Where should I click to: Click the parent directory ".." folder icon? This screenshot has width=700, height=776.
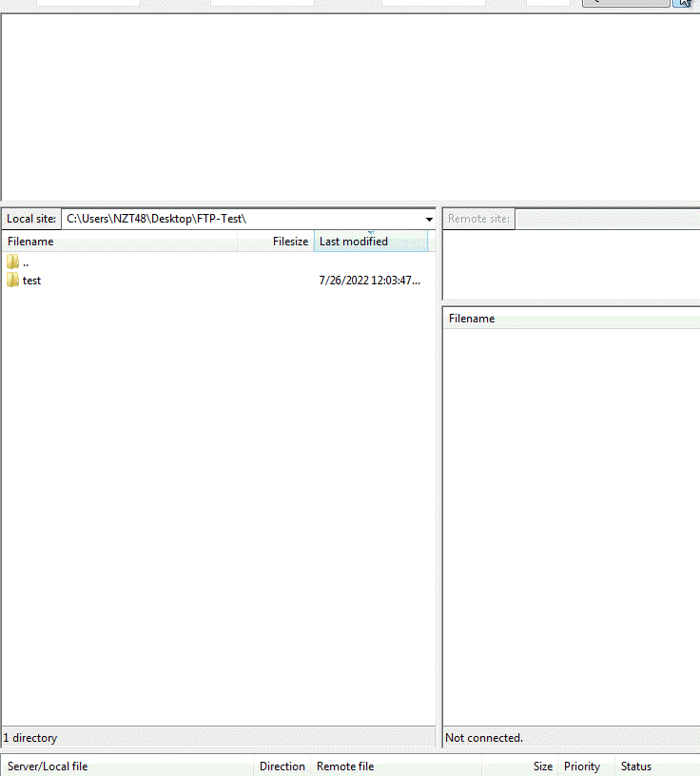(12, 262)
